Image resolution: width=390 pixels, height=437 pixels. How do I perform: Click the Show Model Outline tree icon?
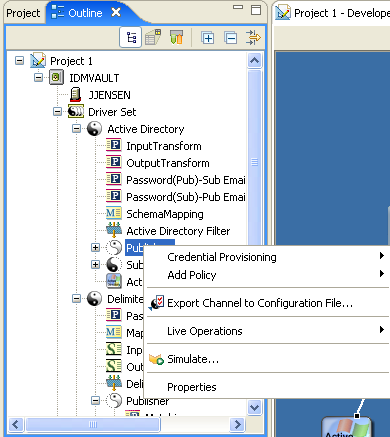[131, 38]
